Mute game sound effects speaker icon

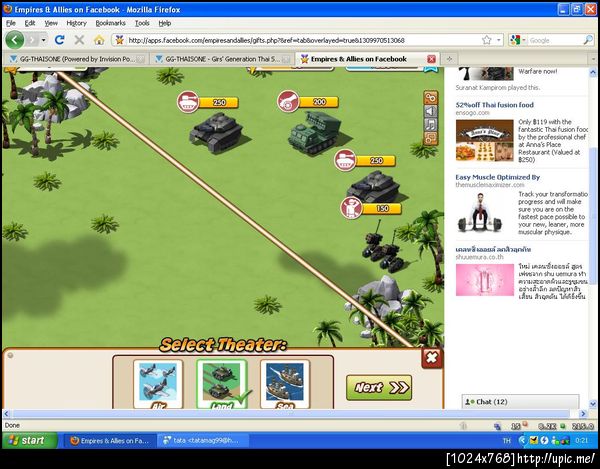[x=431, y=111]
